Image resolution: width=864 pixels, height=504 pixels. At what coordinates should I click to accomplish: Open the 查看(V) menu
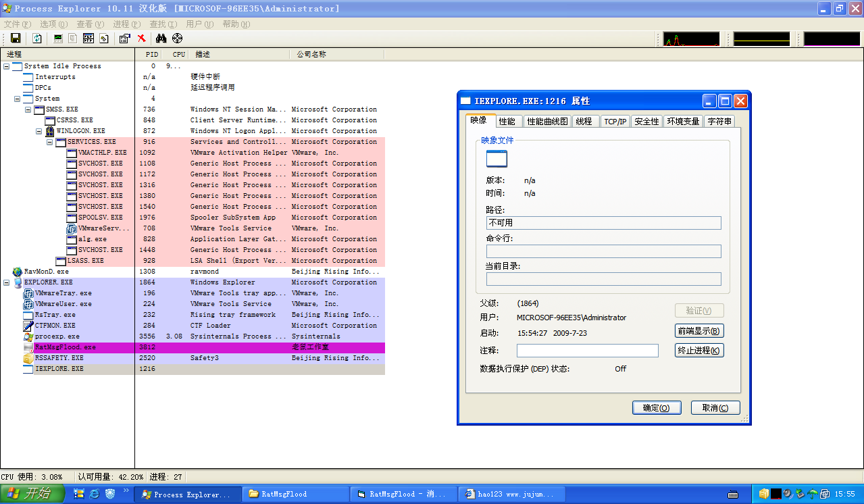pos(90,24)
